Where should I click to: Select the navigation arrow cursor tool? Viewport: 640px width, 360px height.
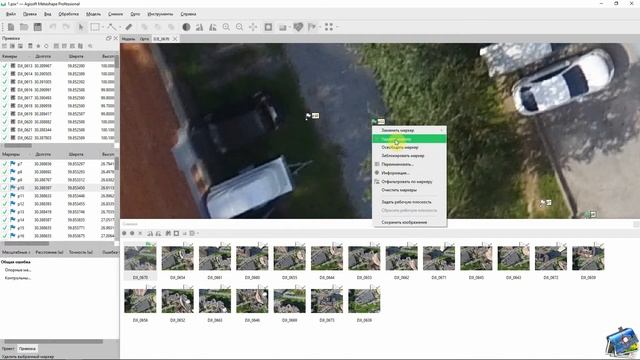81,27
